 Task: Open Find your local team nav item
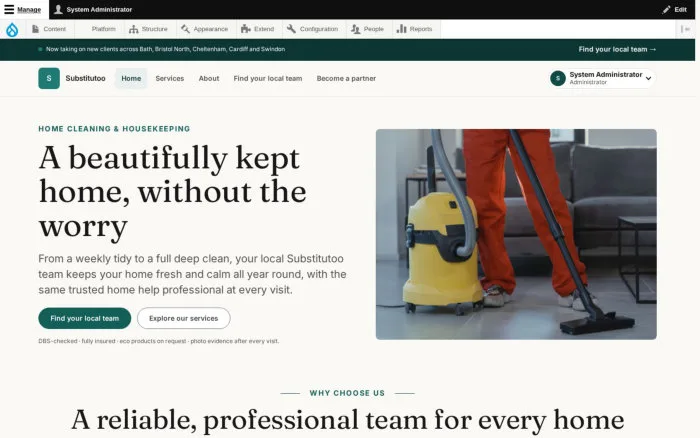tap(268, 78)
